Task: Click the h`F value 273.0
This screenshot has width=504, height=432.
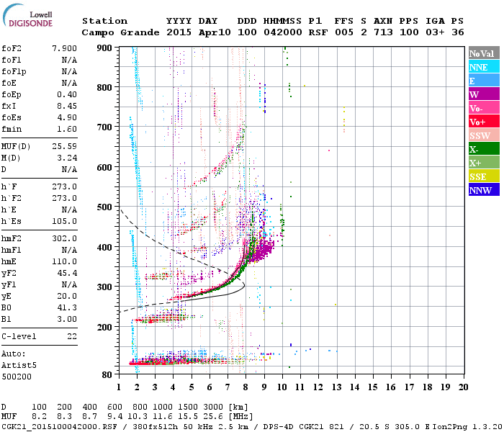Action: (x=64, y=186)
